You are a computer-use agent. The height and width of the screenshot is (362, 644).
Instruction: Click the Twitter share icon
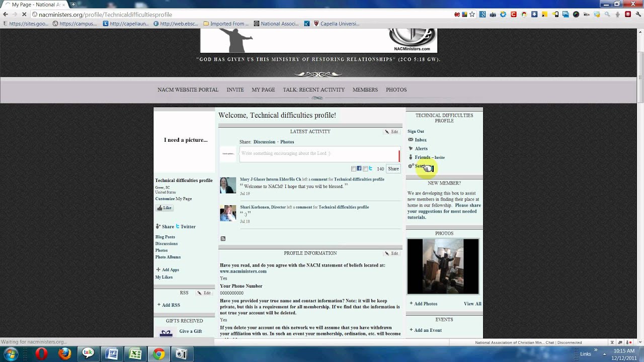[370, 168]
